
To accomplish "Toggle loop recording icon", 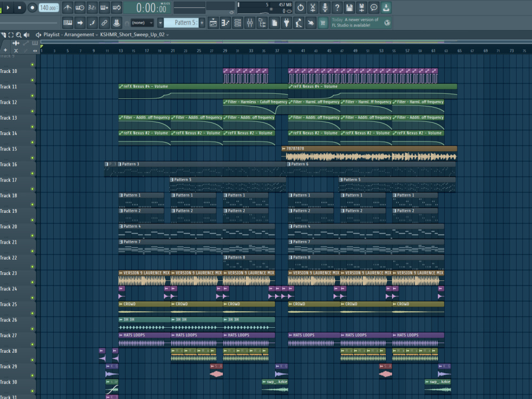I will point(117,7).
